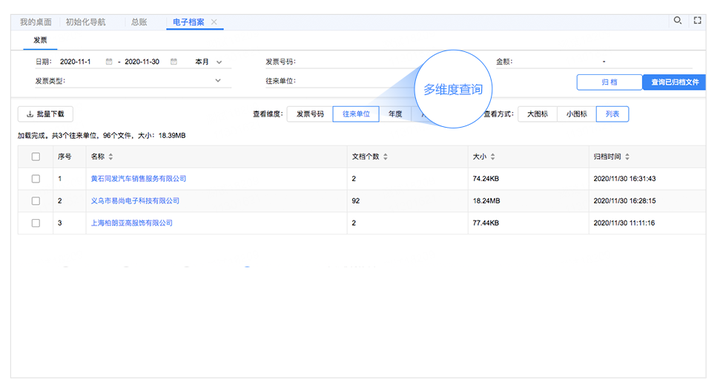Open 上海柏朗亚高服饰有限公司 link
The image size is (720, 389).
click(131, 223)
